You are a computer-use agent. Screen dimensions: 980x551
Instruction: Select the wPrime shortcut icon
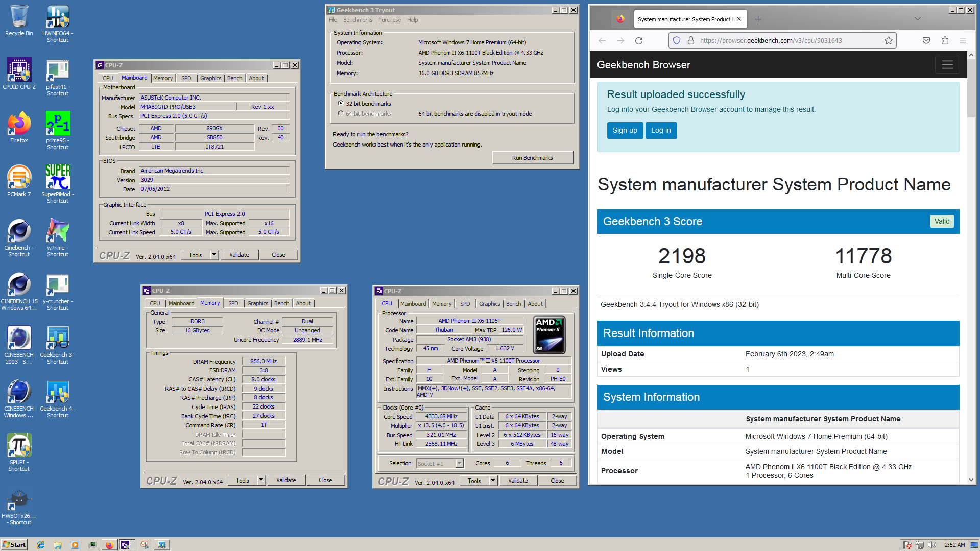[x=58, y=238]
